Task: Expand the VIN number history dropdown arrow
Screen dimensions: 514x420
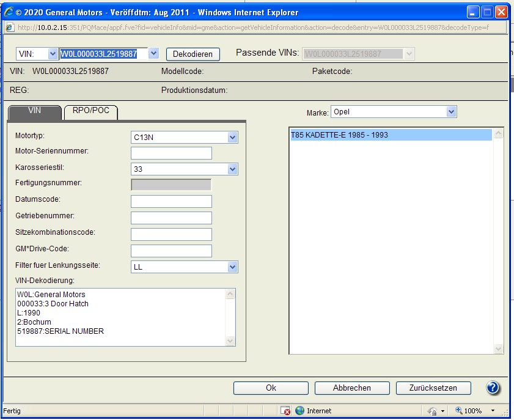Action: point(154,54)
